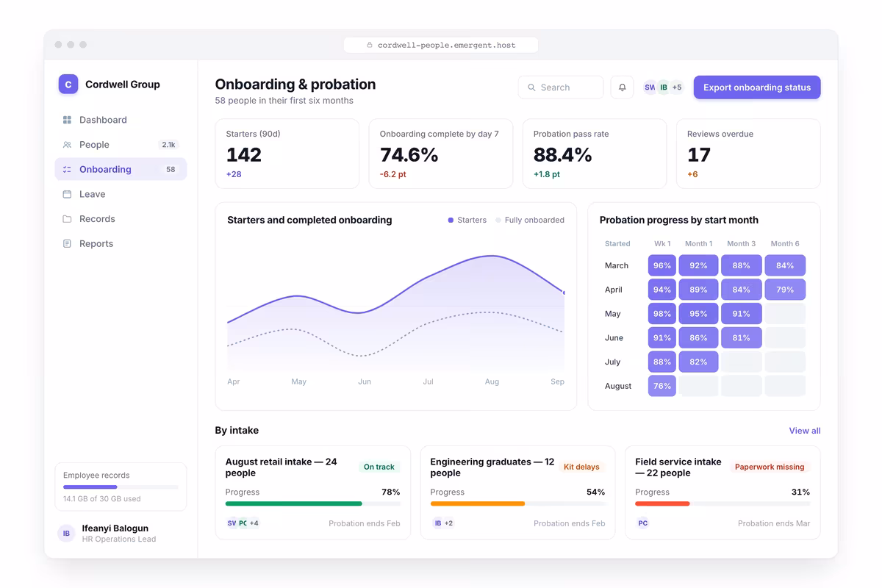Click the Kit delays status badge
Screen dimensions: 882x588
pos(581,467)
